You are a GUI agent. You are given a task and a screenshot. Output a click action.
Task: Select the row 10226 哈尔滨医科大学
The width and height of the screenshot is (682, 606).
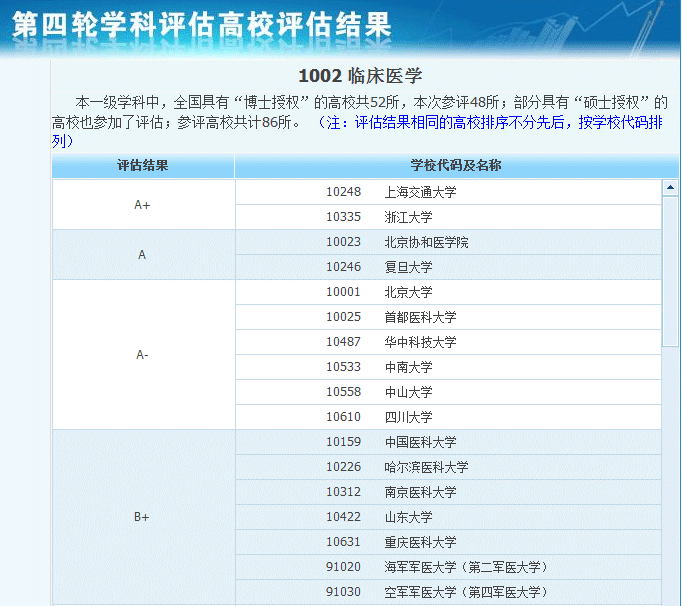coord(448,467)
